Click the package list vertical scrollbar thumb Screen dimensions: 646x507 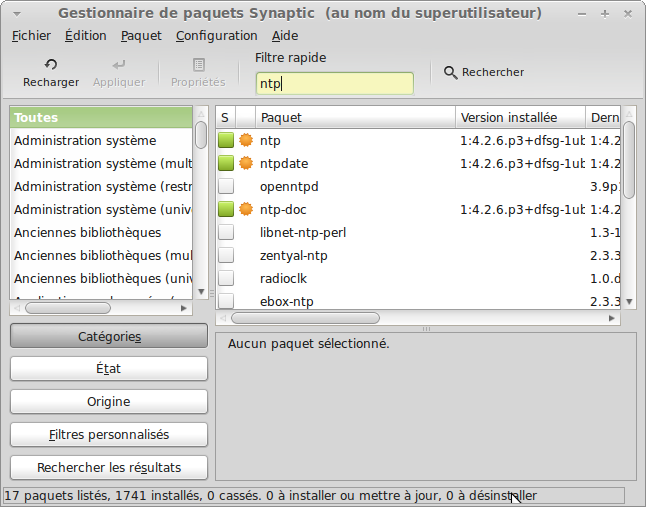[629, 160]
